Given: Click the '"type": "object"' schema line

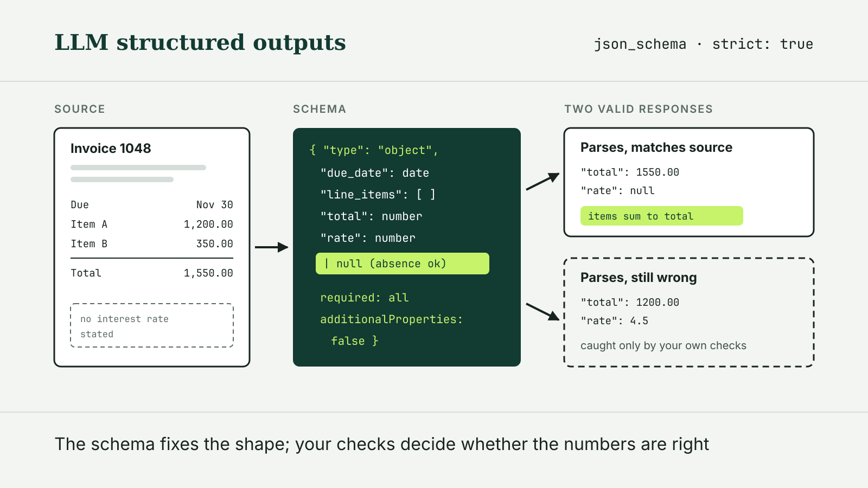Looking at the screenshot, I should tap(374, 150).
